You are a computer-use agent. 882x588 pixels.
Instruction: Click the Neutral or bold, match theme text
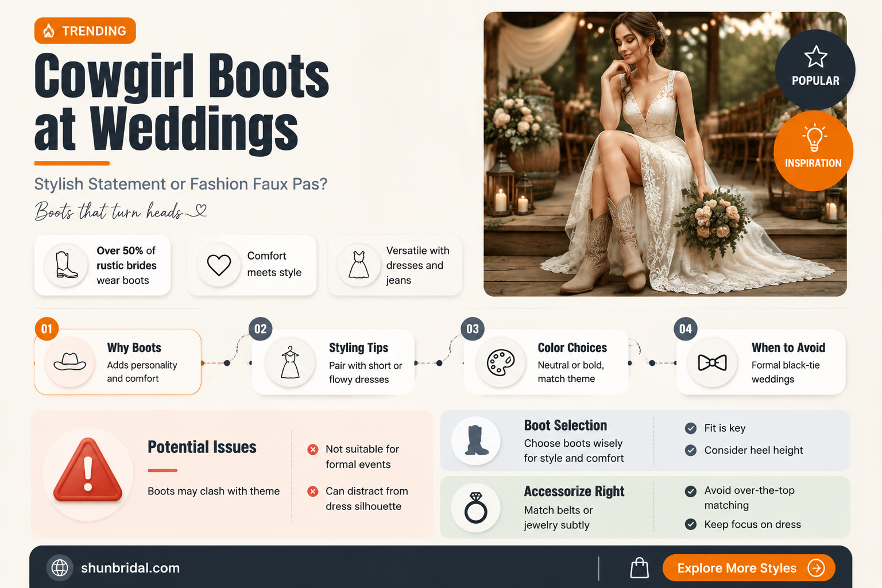coord(571,372)
